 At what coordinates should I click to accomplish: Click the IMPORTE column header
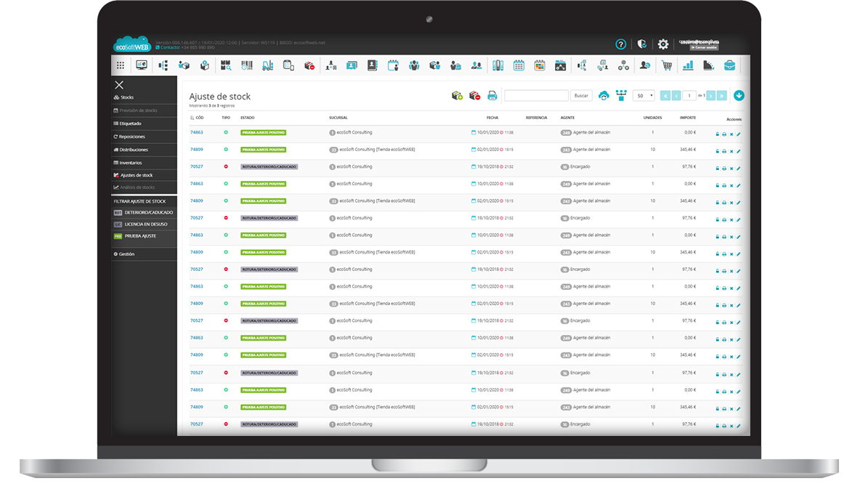click(x=688, y=118)
